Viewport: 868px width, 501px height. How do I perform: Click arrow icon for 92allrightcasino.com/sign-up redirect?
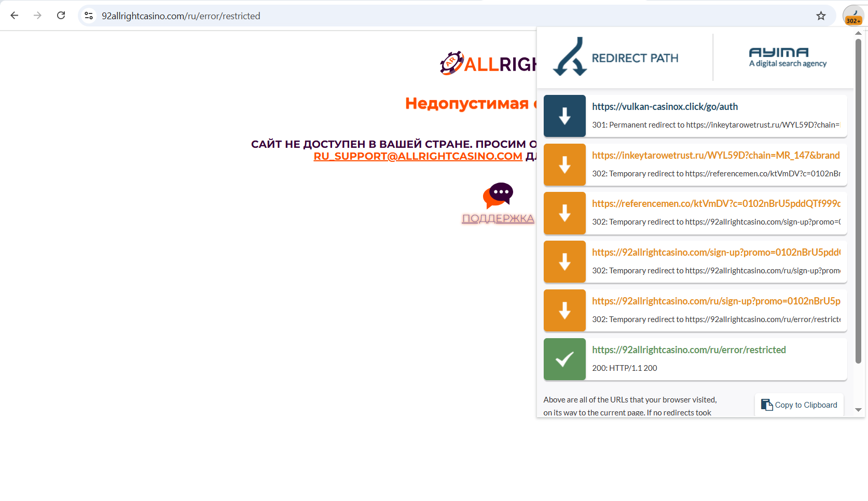[x=564, y=261]
